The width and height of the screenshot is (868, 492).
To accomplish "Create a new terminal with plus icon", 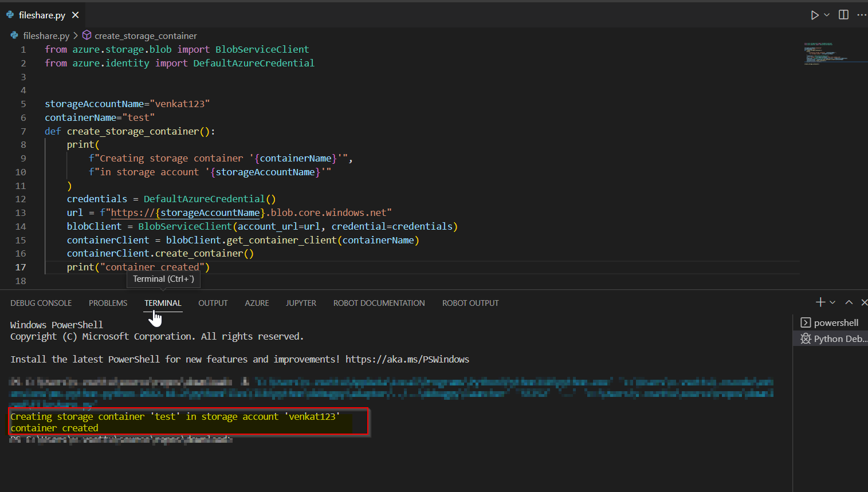I will pos(820,302).
